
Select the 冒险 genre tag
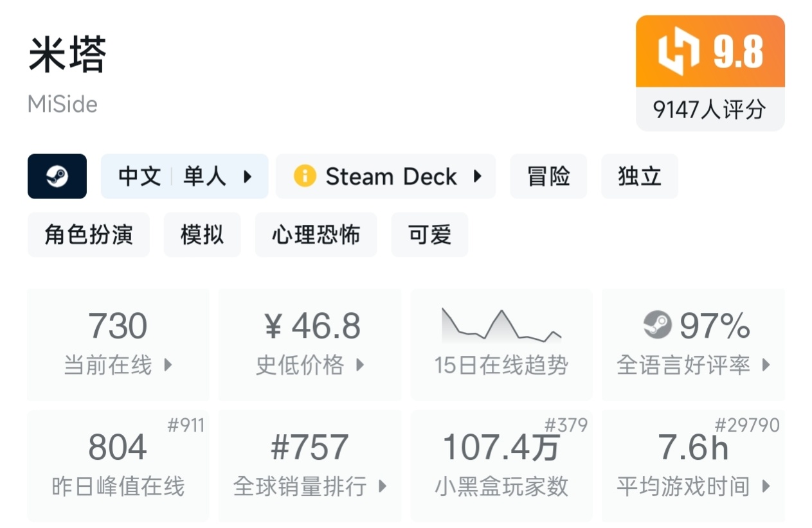click(548, 176)
